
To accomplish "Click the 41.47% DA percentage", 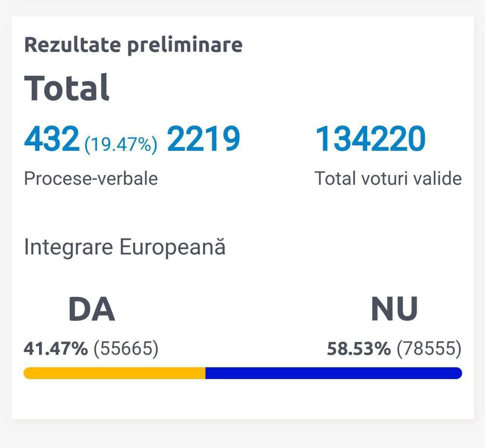I will click(56, 348).
